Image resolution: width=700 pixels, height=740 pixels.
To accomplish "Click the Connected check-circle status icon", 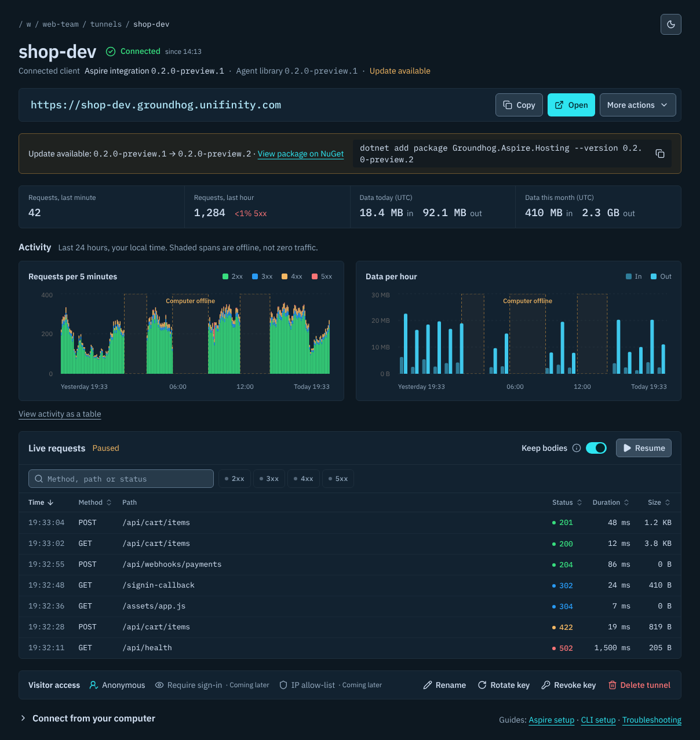I will [x=111, y=52].
